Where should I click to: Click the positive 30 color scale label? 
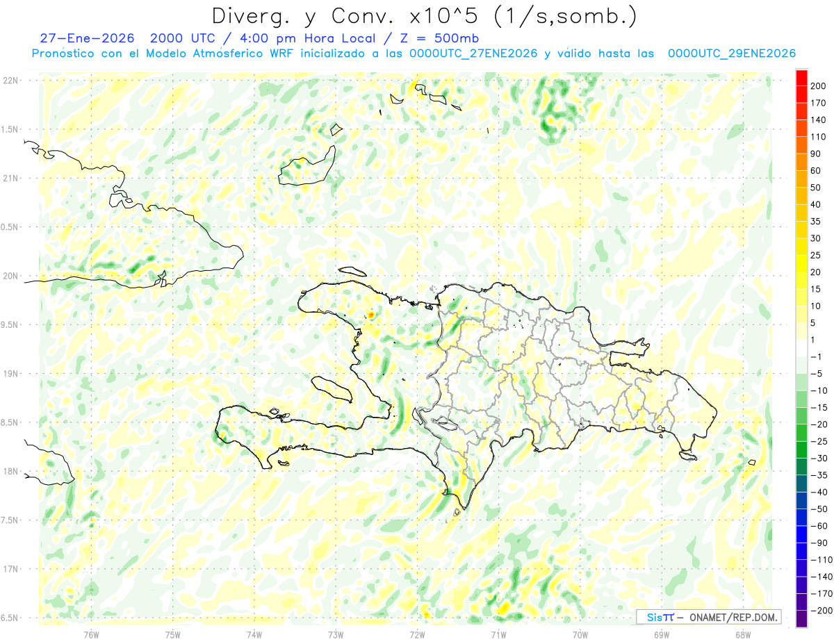pos(816,238)
